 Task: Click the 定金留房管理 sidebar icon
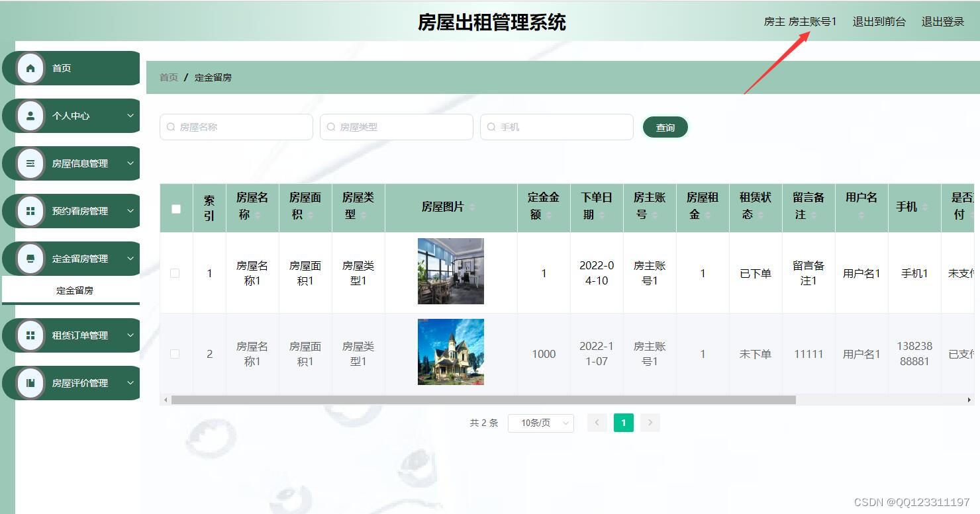point(30,259)
